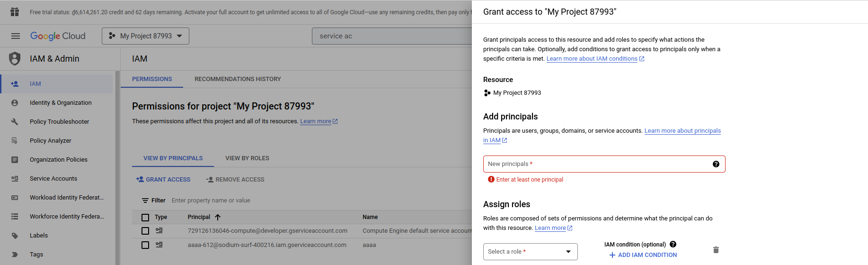Expand the Select a role dropdown

(530, 252)
